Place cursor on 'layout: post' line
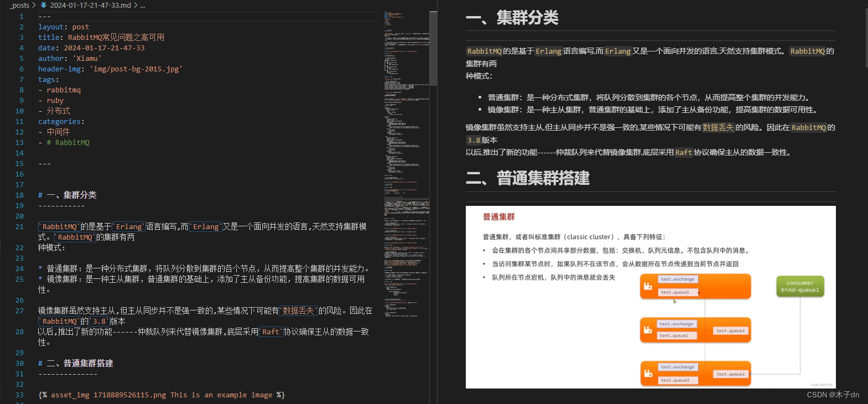Viewport: 868px width, 404px height. pos(64,27)
